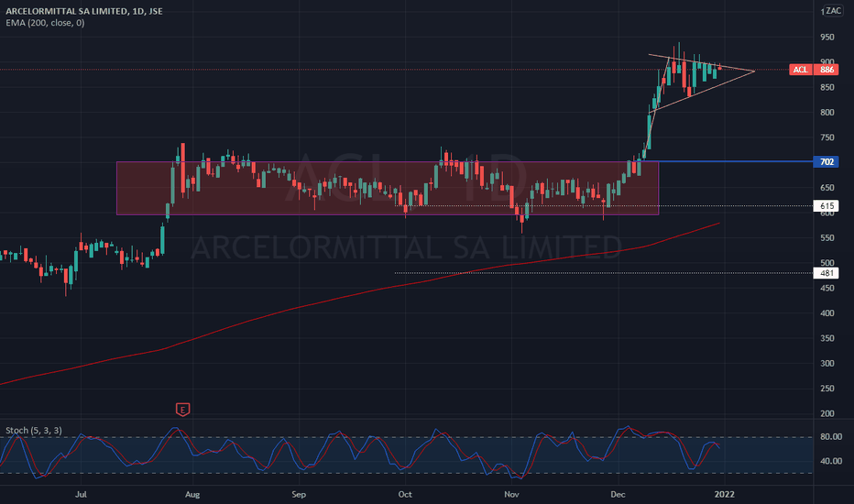Click the Stoch (5, 3, 3) indicator legend
This screenshot has width=854, height=504.
coord(34,431)
